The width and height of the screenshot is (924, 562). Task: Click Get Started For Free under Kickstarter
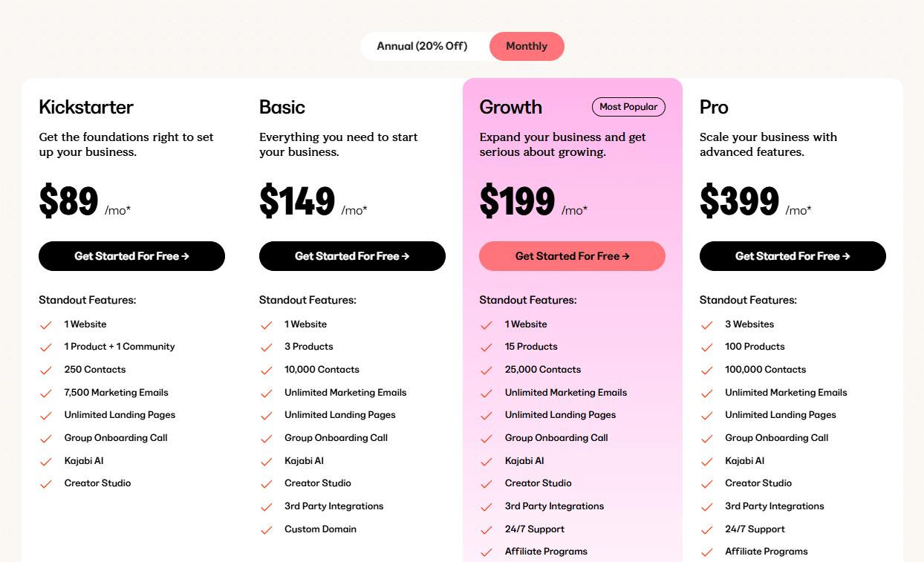click(131, 256)
